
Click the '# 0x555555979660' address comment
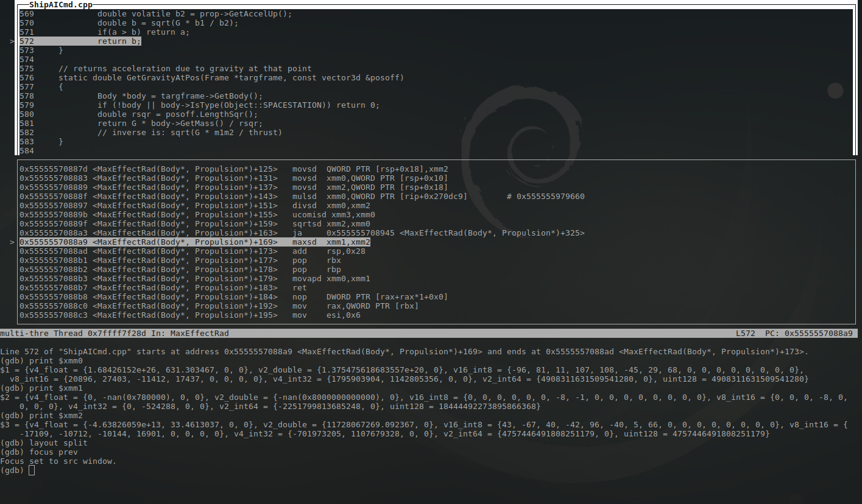pyautogui.click(x=546, y=196)
